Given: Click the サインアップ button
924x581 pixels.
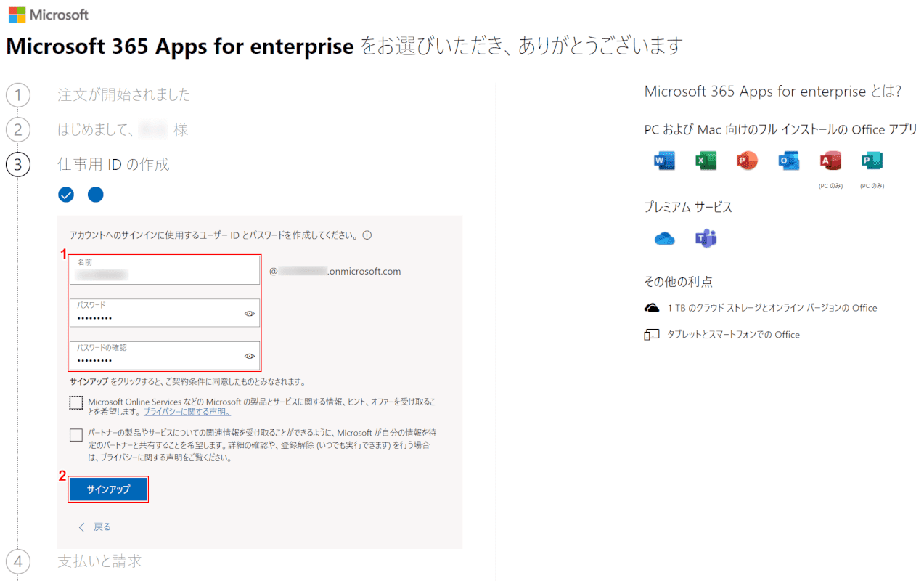Looking at the screenshot, I should [x=108, y=489].
